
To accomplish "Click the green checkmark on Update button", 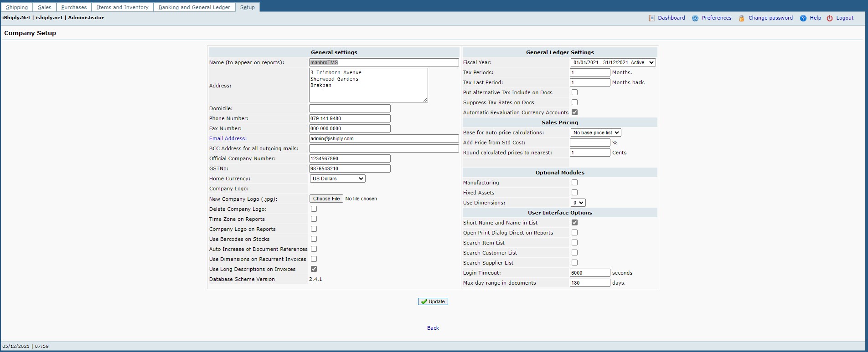I will point(424,301).
